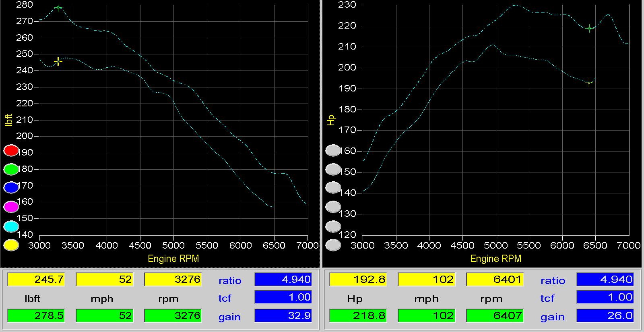
Task: Click gray oval beside the 130 Hp label
Action: coord(333,207)
